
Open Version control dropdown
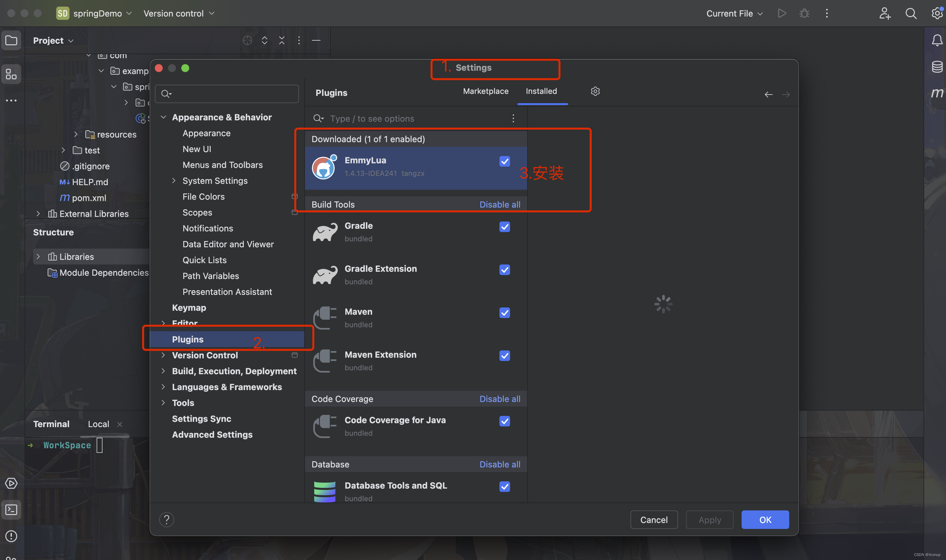tap(179, 14)
